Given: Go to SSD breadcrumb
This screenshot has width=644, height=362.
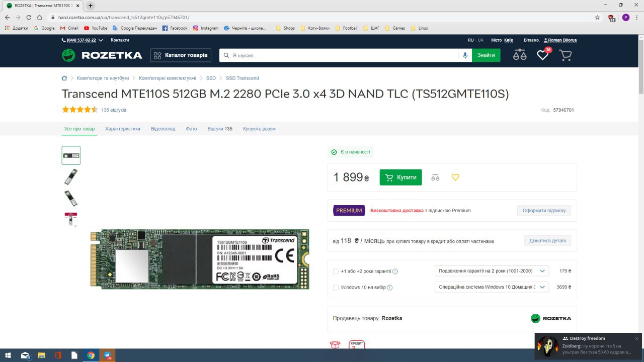Looking at the screenshot, I should click(211, 78).
